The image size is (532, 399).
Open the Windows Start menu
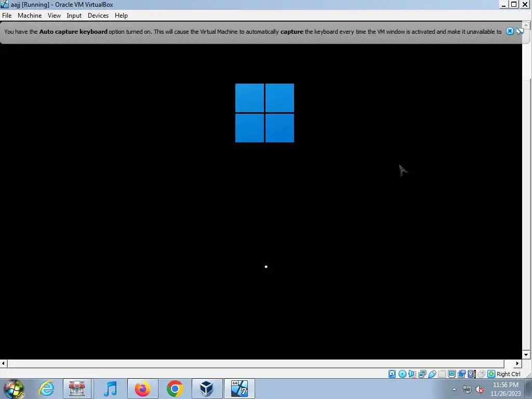14,389
